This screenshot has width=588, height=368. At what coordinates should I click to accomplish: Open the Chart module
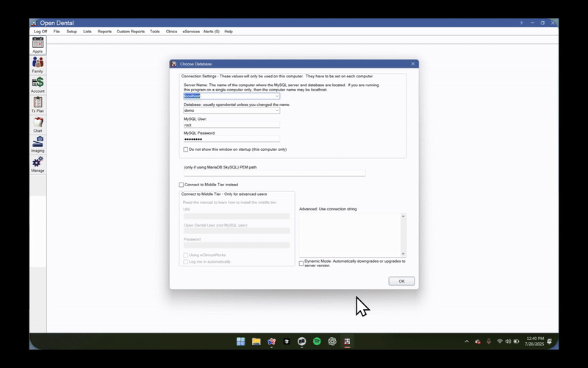pos(37,123)
